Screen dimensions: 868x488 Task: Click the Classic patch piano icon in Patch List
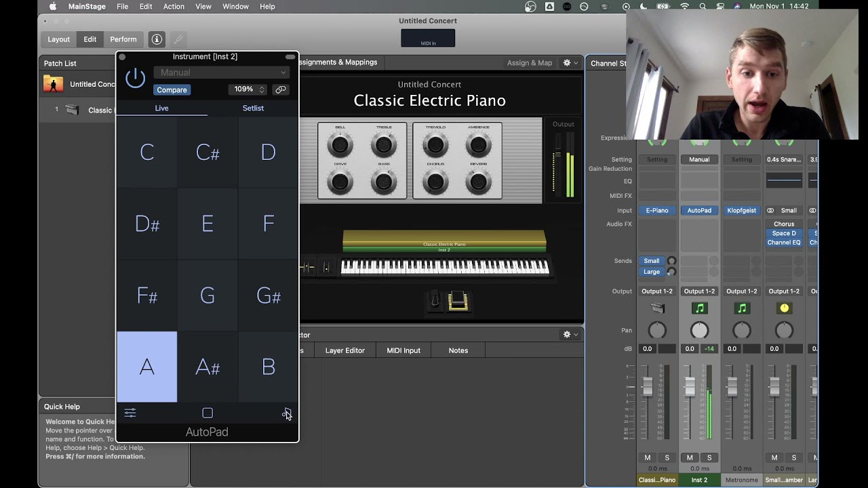coord(72,110)
